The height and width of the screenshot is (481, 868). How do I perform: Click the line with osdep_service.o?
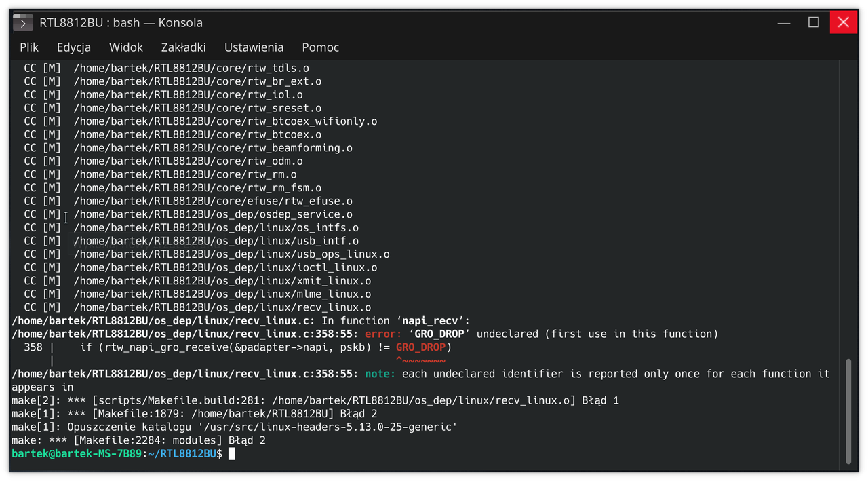tap(189, 214)
